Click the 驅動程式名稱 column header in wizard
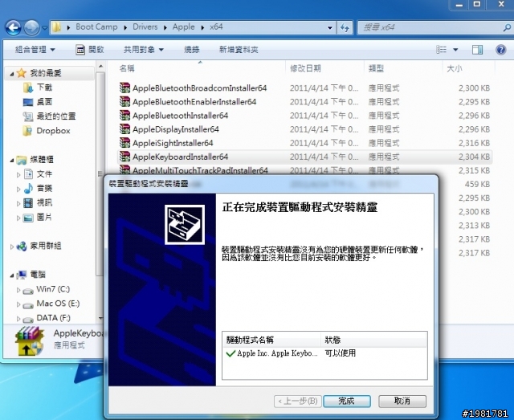 (x=250, y=340)
